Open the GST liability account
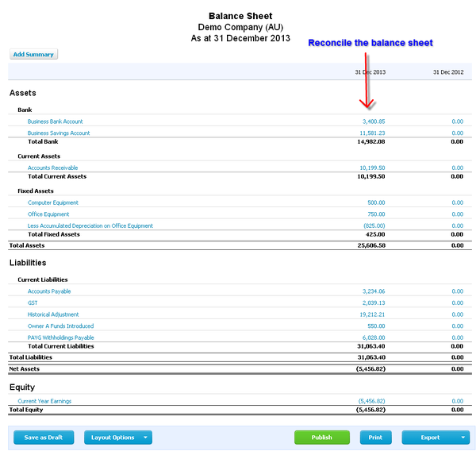Screen dimensions: 476x451 pyautogui.click(x=33, y=303)
